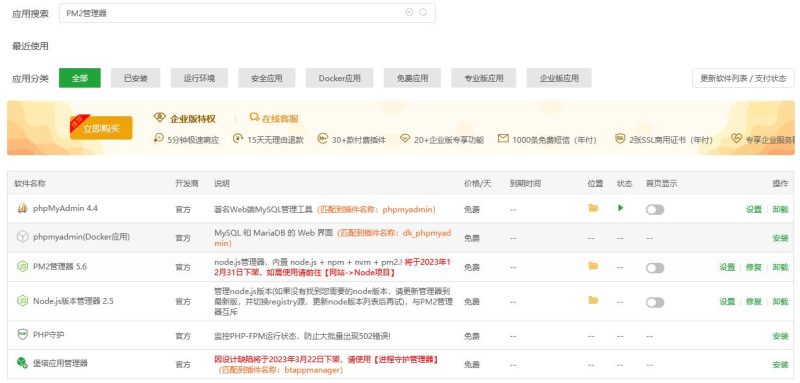Click the phpMyAdmin 4.4 app icon
This screenshot has height=383, width=800.
(x=22, y=208)
